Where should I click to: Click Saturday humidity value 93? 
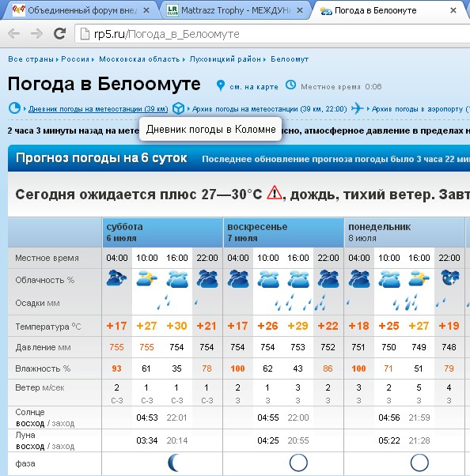tap(116, 368)
